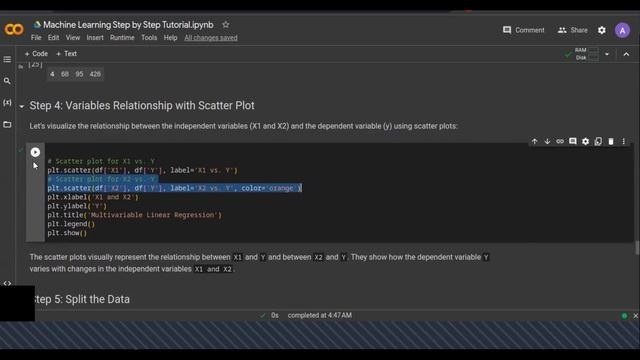Open the RAM Disk connection dropdown arrow
Screen dimensions: 640x360
tap(607, 54)
